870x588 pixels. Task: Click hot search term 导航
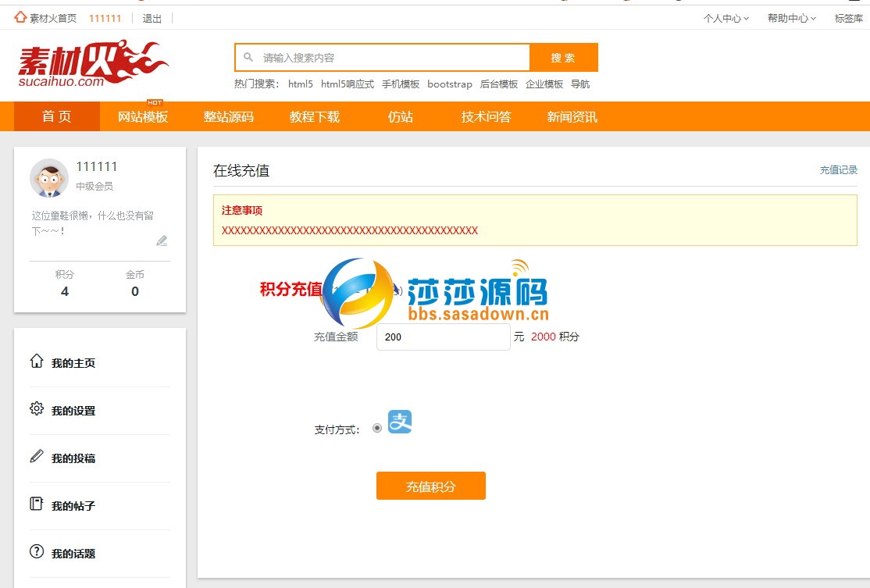pos(580,84)
